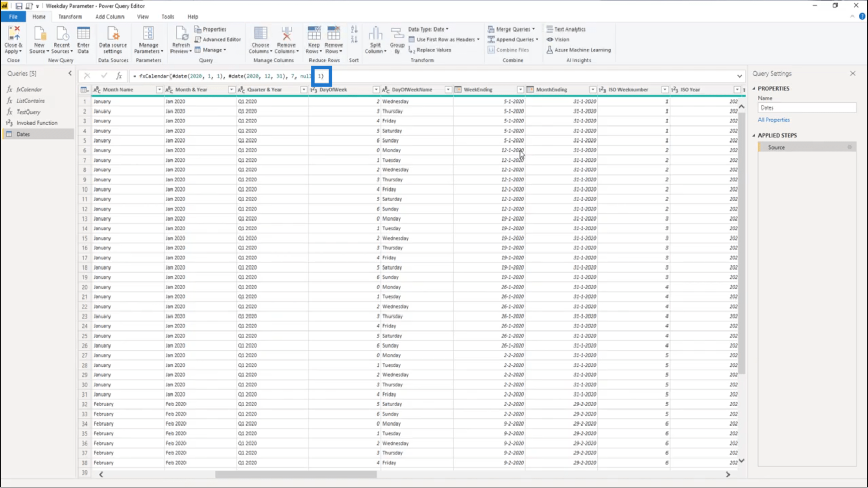The height and width of the screenshot is (488, 868).
Task: Select the ListContains query
Action: [38, 101]
